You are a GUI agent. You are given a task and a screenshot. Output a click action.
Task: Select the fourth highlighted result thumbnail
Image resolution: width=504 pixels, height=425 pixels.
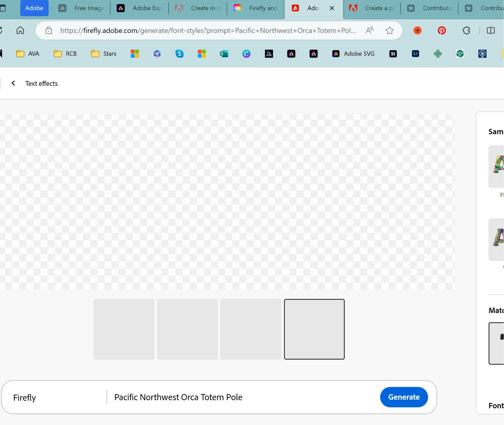tap(314, 329)
